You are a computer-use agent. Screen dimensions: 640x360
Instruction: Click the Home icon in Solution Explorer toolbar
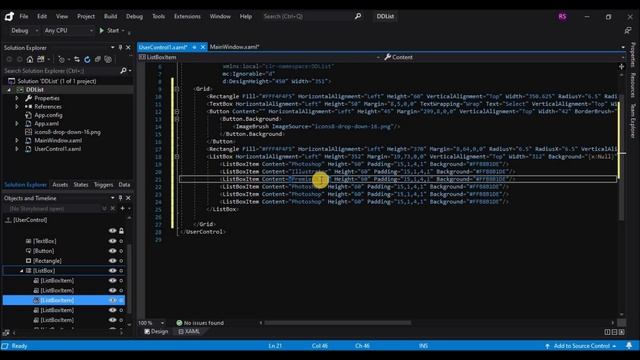[30, 60]
